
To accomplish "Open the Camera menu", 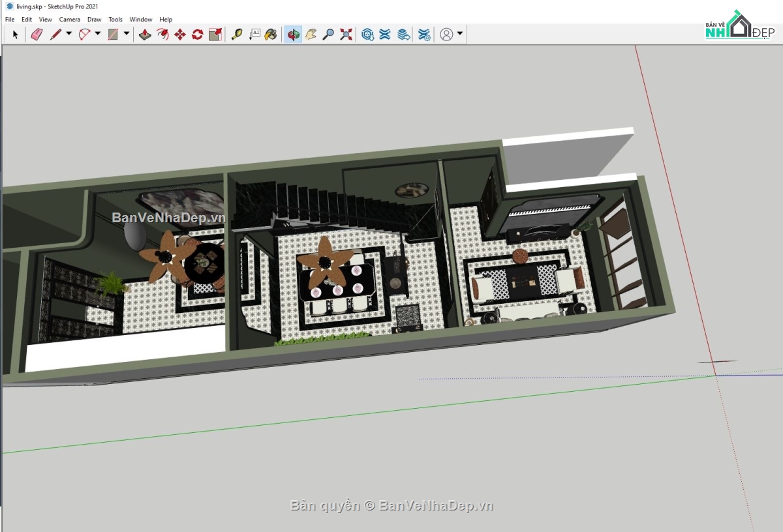I will point(70,19).
